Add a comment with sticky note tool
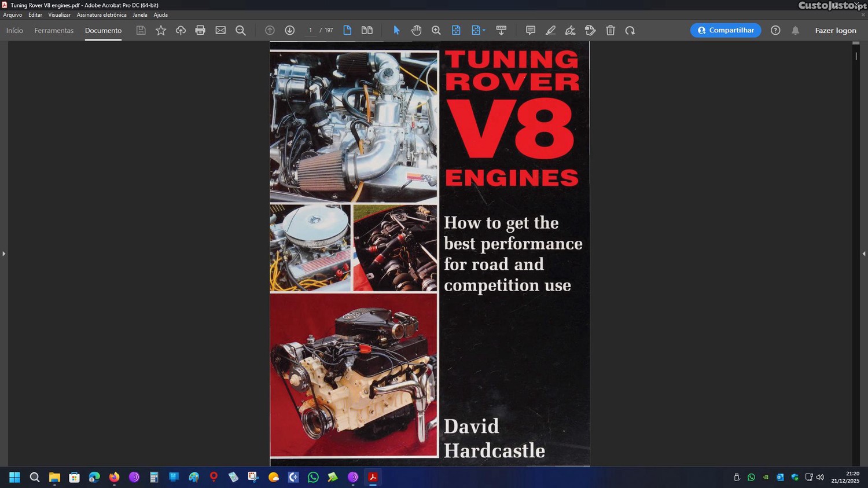868x488 pixels. click(x=530, y=30)
